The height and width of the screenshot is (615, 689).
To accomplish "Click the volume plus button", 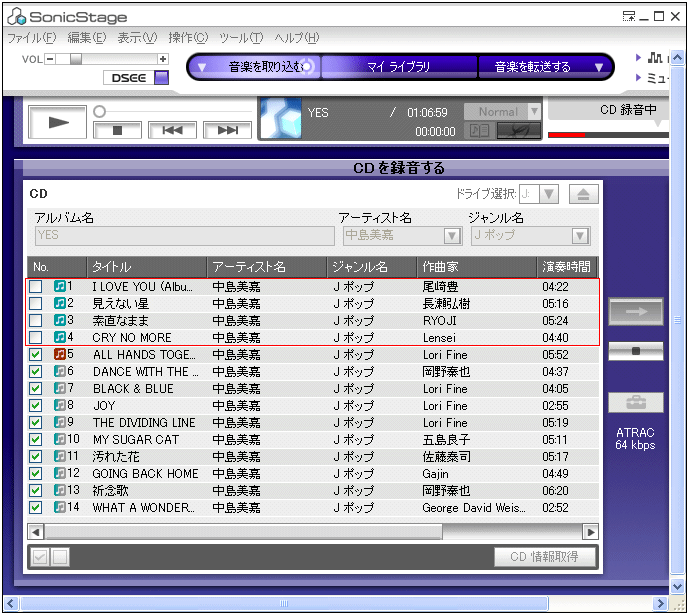I will coord(163,58).
